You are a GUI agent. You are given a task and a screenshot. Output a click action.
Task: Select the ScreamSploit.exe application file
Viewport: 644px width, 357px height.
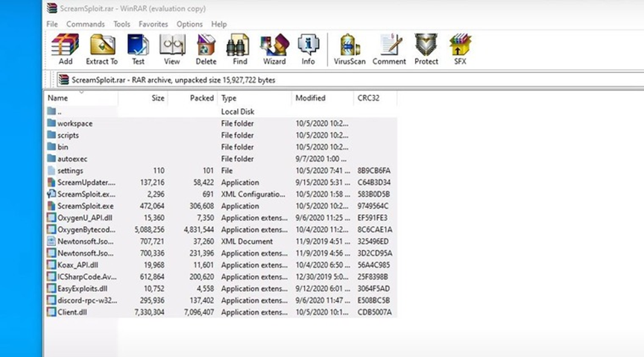(85, 206)
